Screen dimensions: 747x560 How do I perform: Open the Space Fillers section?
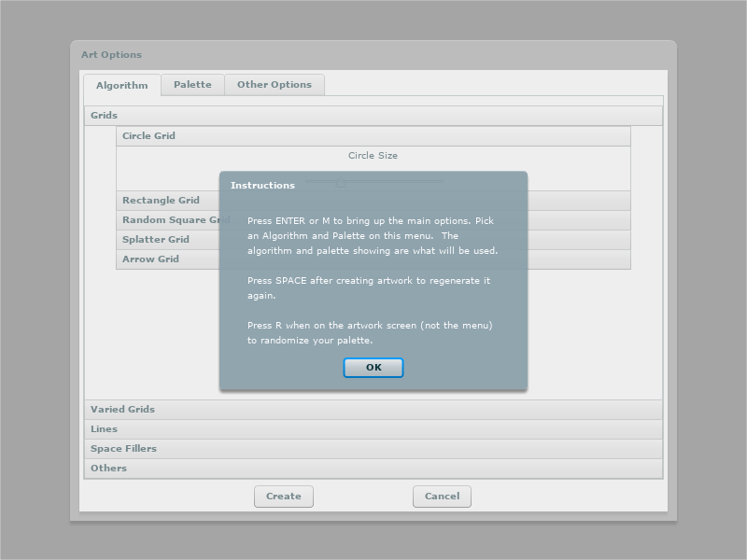373,449
